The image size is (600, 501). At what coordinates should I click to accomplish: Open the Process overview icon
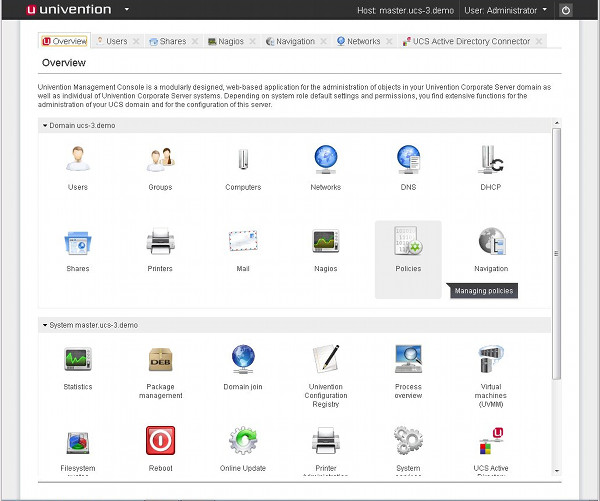[408, 359]
